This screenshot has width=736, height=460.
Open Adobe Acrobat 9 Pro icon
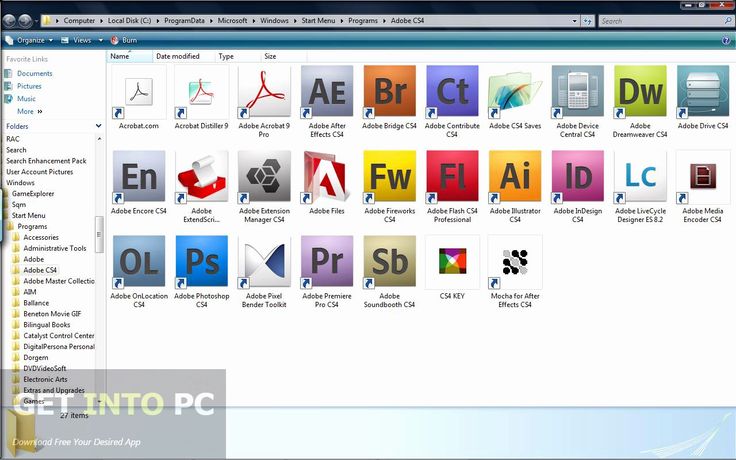(x=264, y=92)
